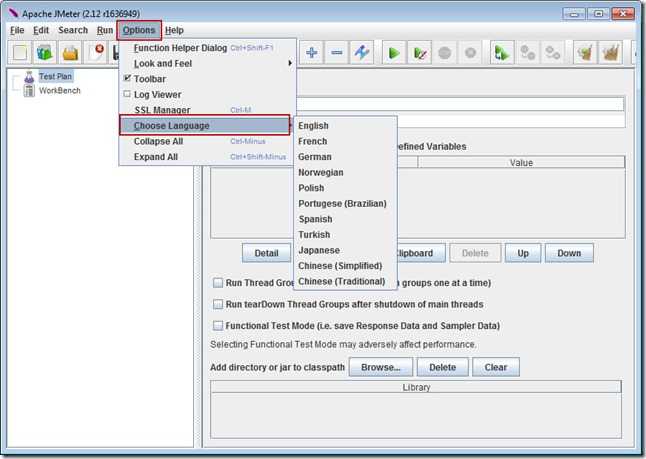Select Turkish language
The height and width of the screenshot is (459, 646).
345,235
